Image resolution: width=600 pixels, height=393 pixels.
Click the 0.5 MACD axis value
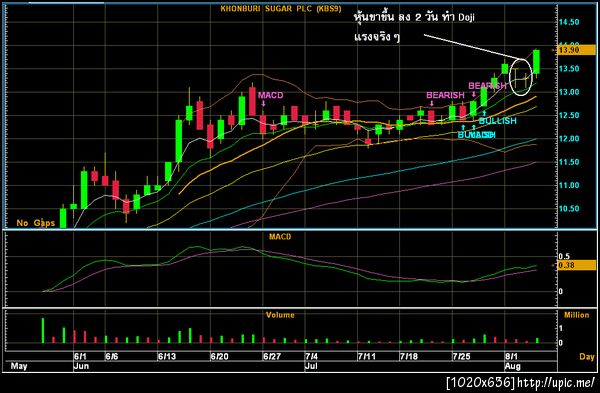point(564,256)
